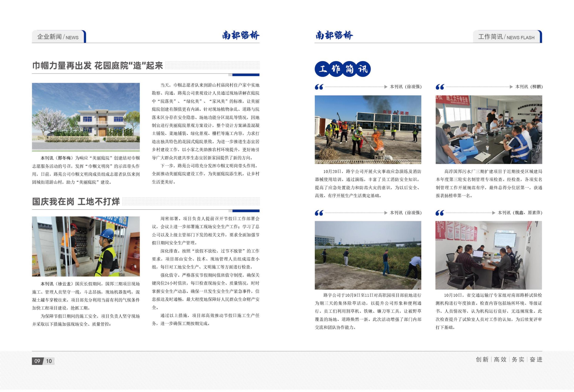Click the headline 巾帼力量再出发 花园庭院"造"起来
Viewport: 574px width, 392px height.
pyautogui.click(x=98, y=66)
